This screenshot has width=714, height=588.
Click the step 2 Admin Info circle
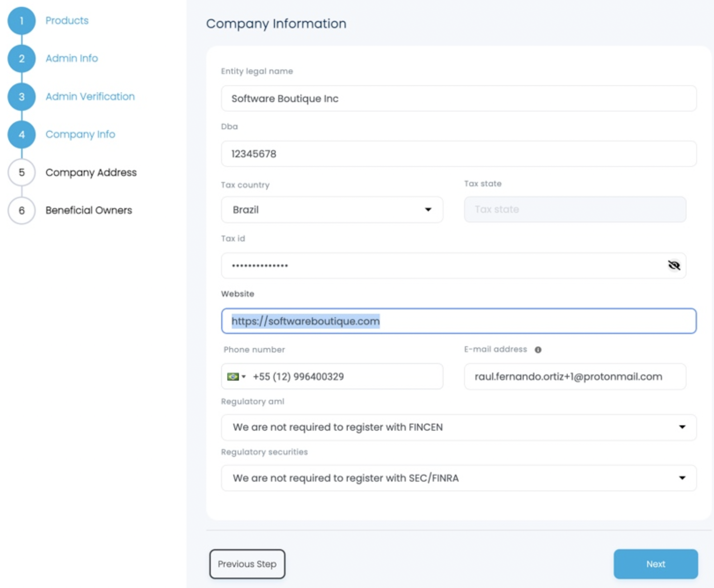(x=21, y=59)
